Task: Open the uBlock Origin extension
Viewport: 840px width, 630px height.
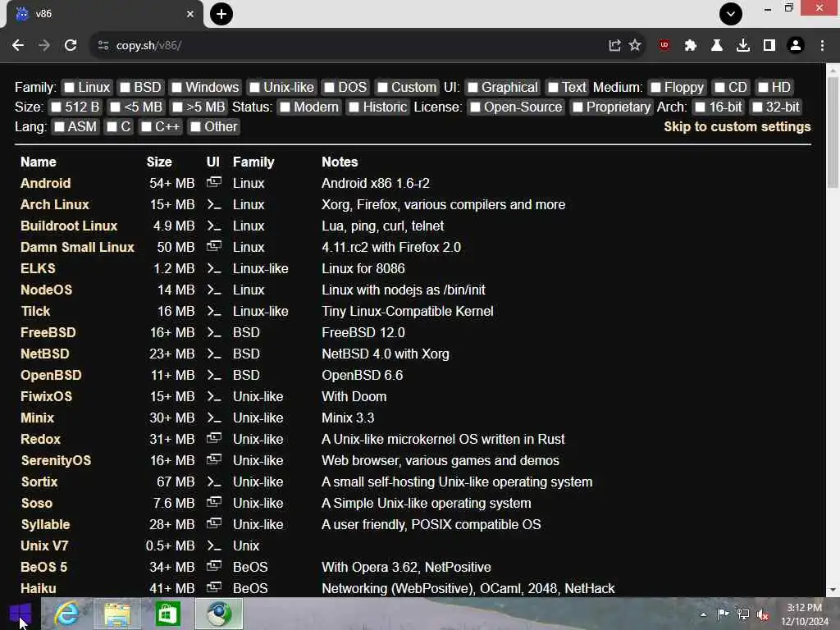Action: [664, 46]
